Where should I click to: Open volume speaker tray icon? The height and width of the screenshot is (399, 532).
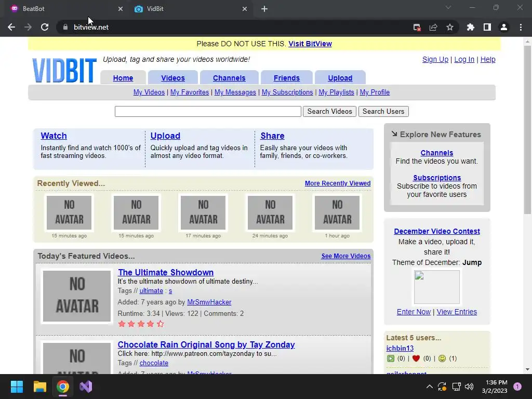click(469, 387)
